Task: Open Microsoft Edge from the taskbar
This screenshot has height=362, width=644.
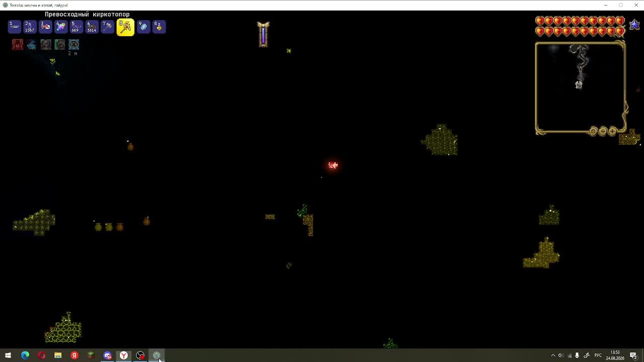Action: [x=25, y=355]
